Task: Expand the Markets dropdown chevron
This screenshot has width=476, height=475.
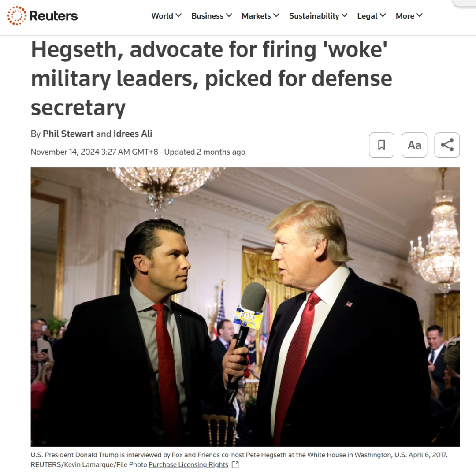Action: 276,15
